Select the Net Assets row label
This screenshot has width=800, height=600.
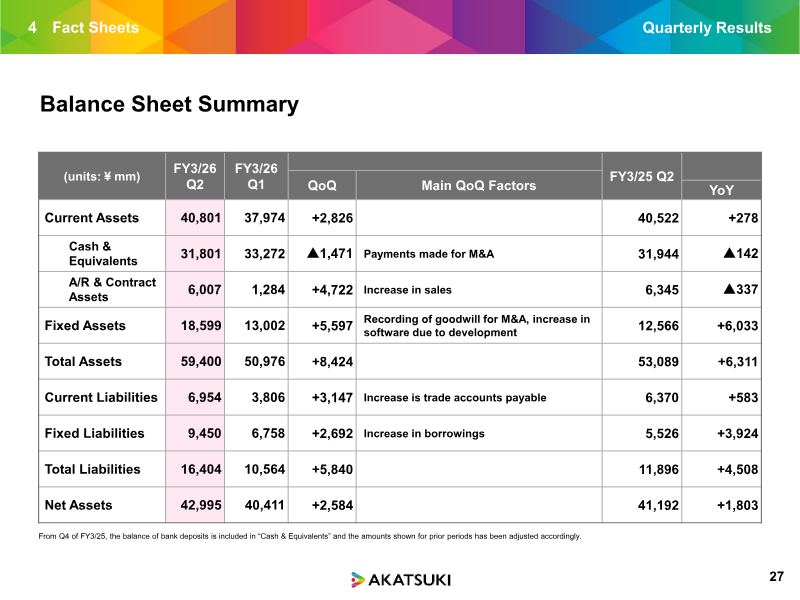click(x=79, y=505)
